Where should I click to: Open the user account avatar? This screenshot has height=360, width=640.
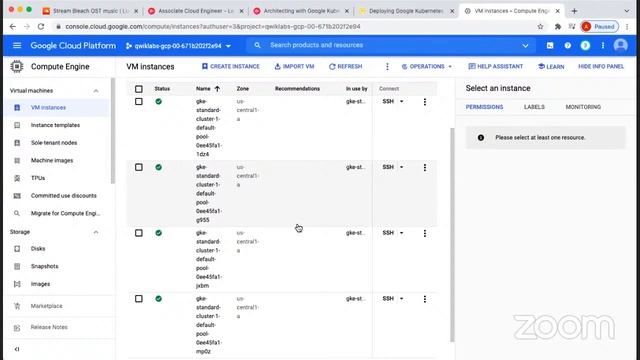click(620, 45)
